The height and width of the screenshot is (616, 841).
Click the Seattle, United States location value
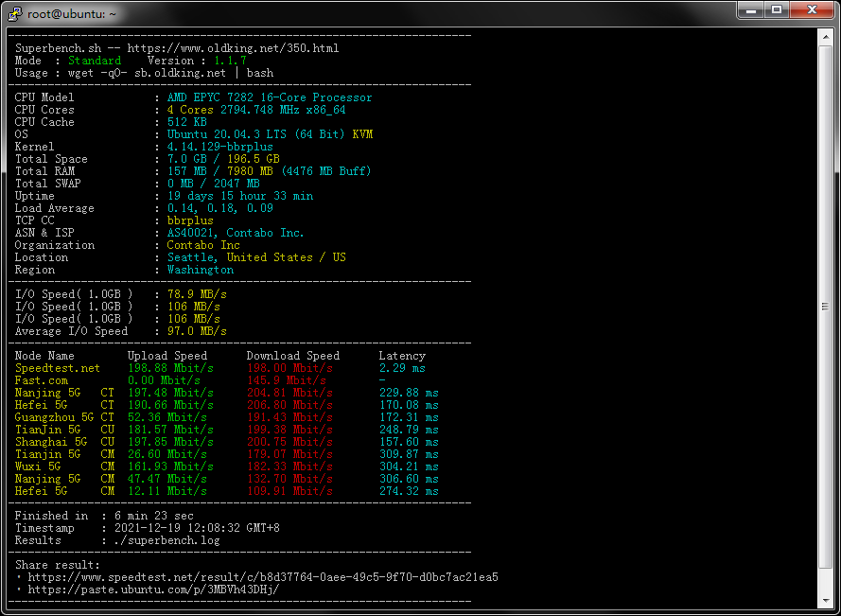tap(256, 257)
